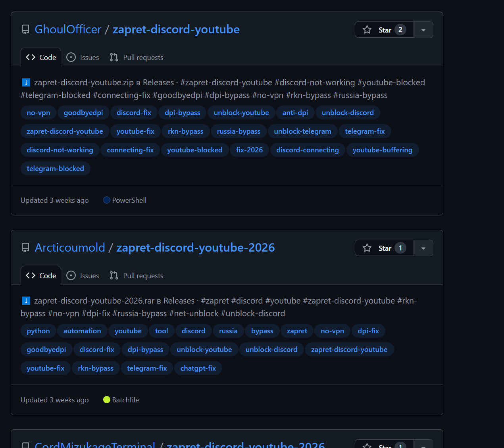The height and width of the screenshot is (448, 504).
Task: Select the discord topic tag
Action: [x=193, y=331]
